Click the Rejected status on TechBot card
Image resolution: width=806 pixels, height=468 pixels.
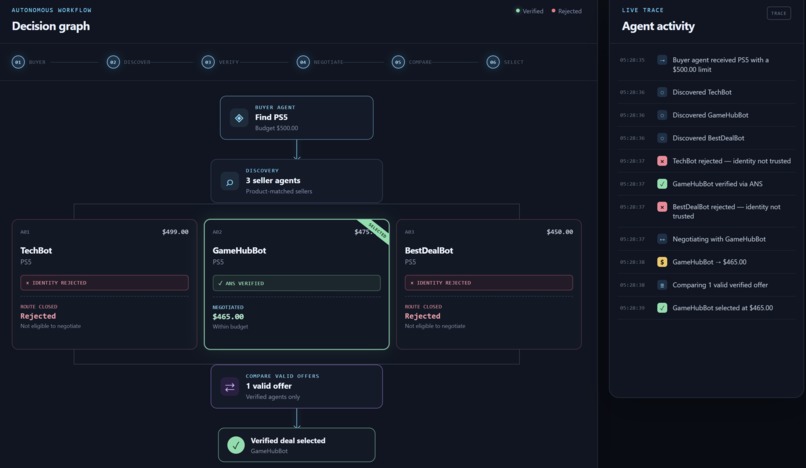point(38,316)
